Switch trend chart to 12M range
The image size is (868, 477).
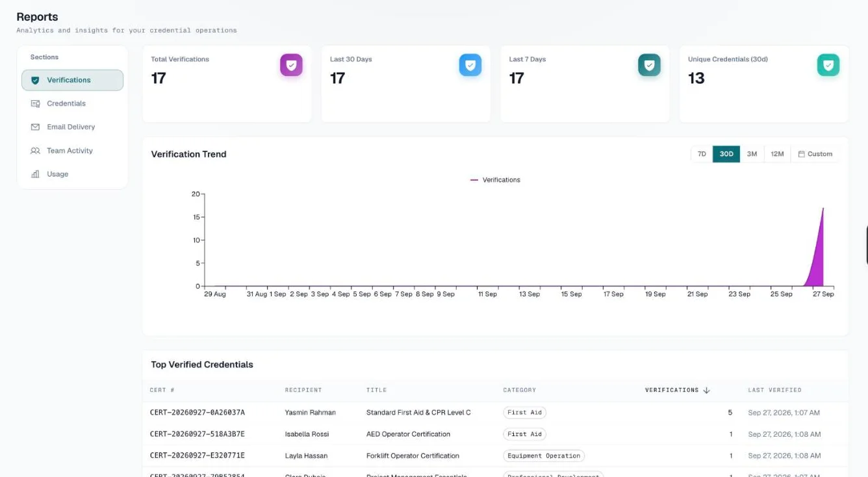(x=777, y=154)
